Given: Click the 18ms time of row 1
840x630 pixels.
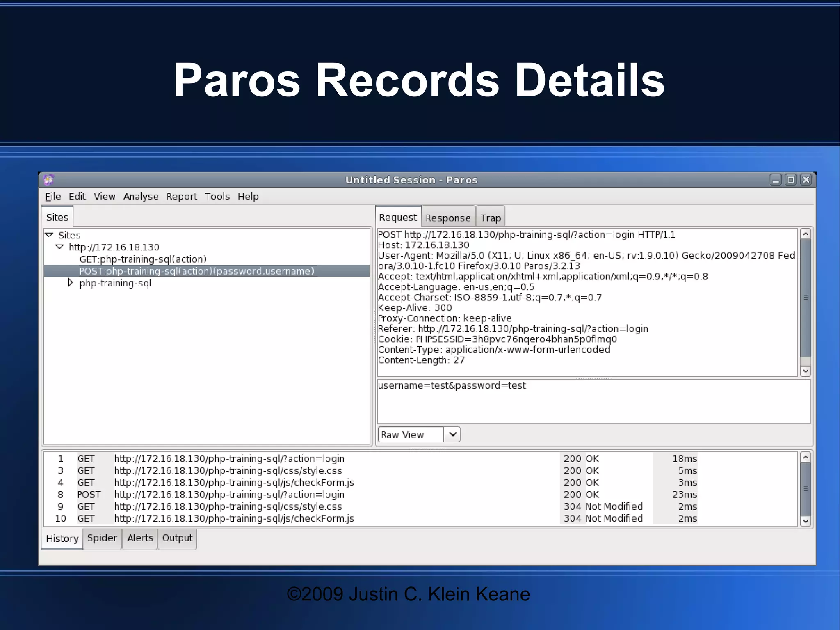Looking at the screenshot, I should [x=685, y=458].
